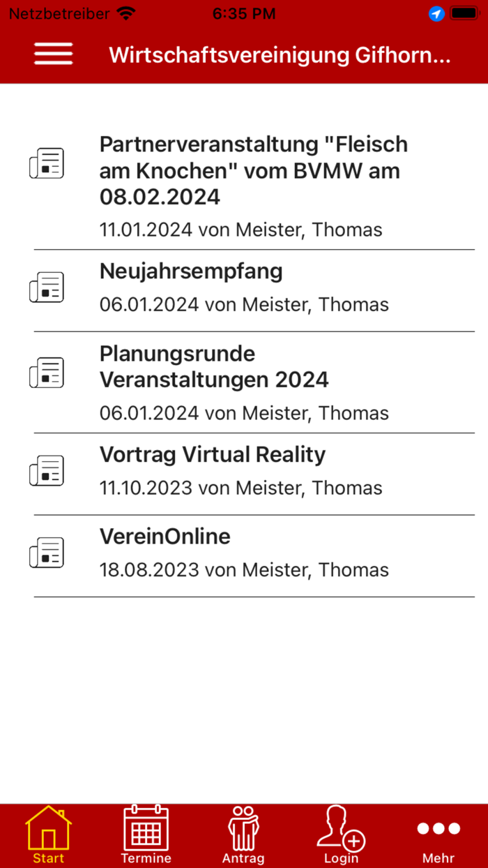488x868 pixels.
Task: Open the Planungsrunde Veranstaltungen 2024 article
Action: pos(214,366)
